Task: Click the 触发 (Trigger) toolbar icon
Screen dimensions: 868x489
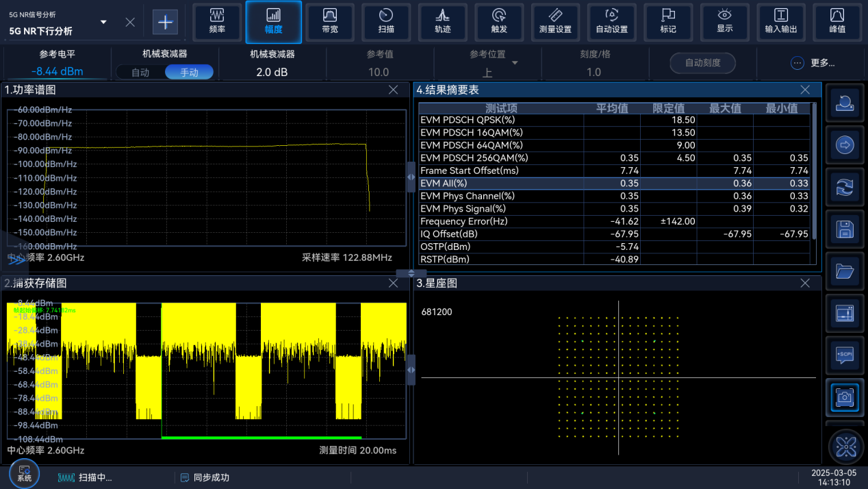Action: pyautogui.click(x=499, y=21)
